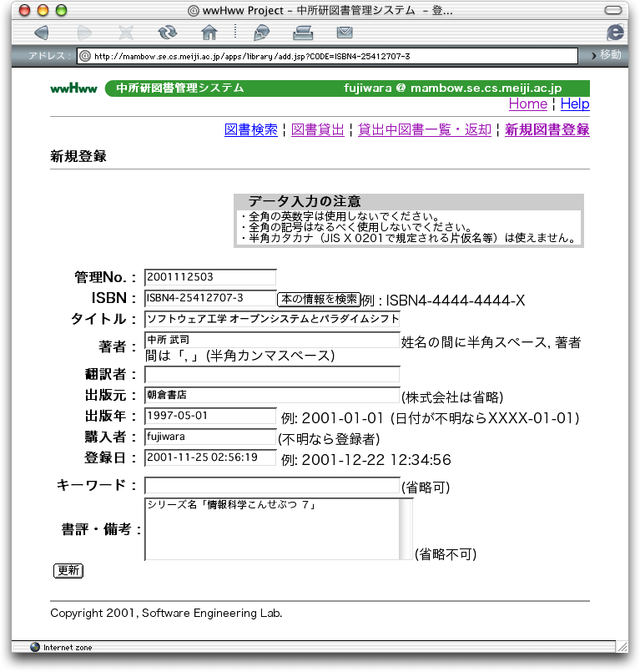Click the 書評・備考 text area

272,529
